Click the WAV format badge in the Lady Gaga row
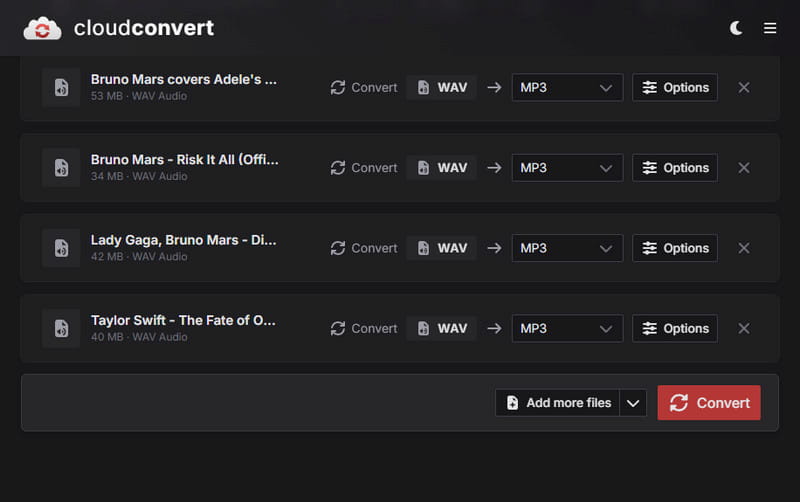Screen dimensions: 800x502 pyautogui.click(x=441, y=248)
